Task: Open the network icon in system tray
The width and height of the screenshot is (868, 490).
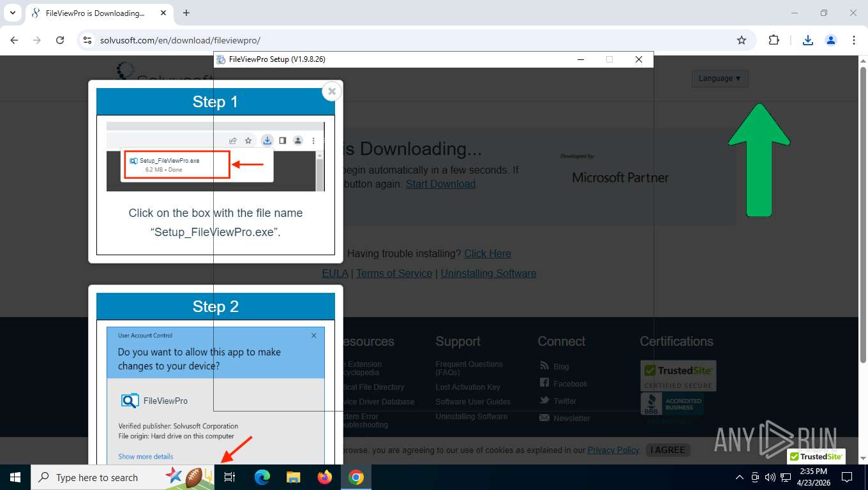Action: point(786,477)
